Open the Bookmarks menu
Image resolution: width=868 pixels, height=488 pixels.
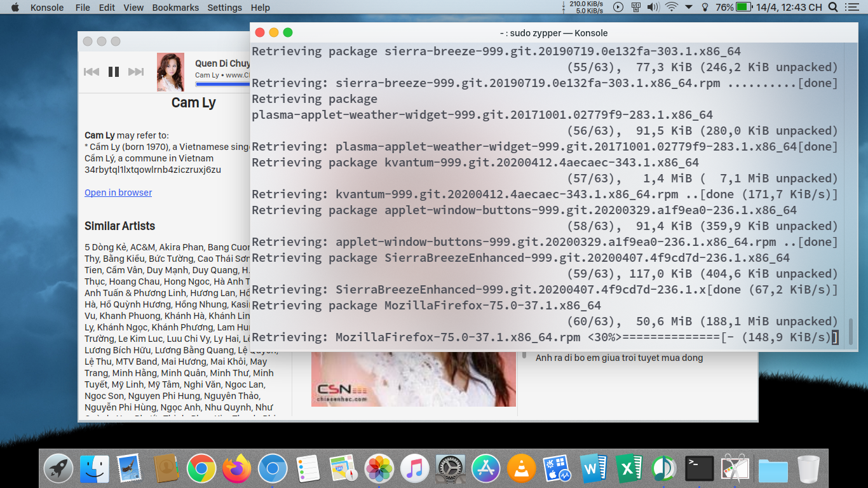[175, 8]
